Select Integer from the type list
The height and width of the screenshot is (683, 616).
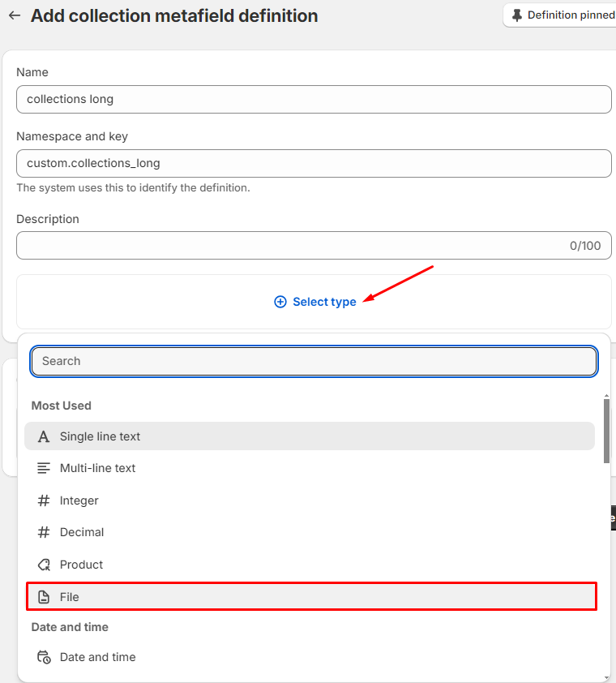pyautogui.click(x=79, y=500)
